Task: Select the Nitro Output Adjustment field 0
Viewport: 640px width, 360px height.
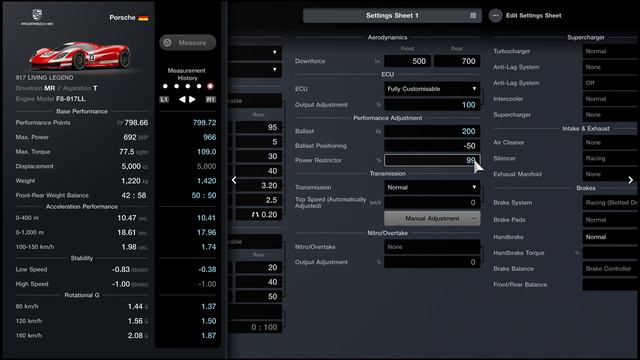Action: click(432, 262)
